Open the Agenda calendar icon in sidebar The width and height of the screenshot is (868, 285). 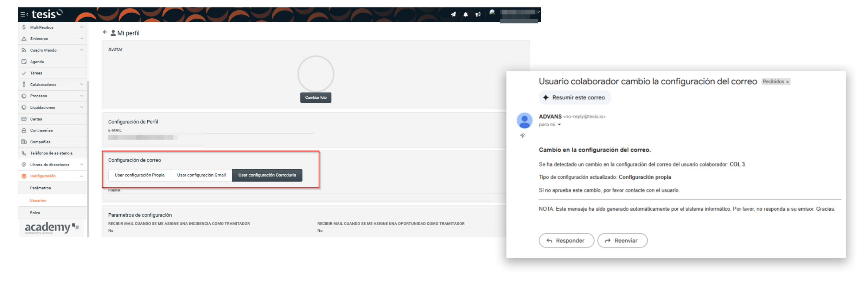pyautogui.click(x=24, y=62)
